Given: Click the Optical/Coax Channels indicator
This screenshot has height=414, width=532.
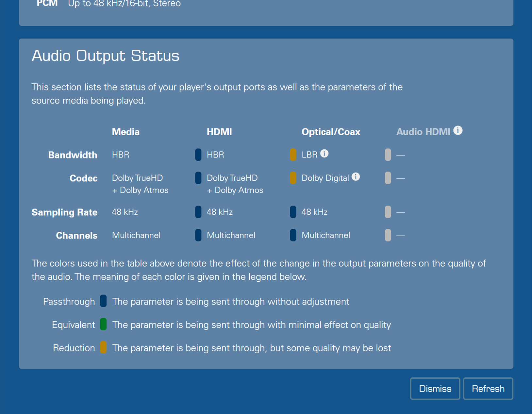Looking at the screenshot, I should 293,235.
